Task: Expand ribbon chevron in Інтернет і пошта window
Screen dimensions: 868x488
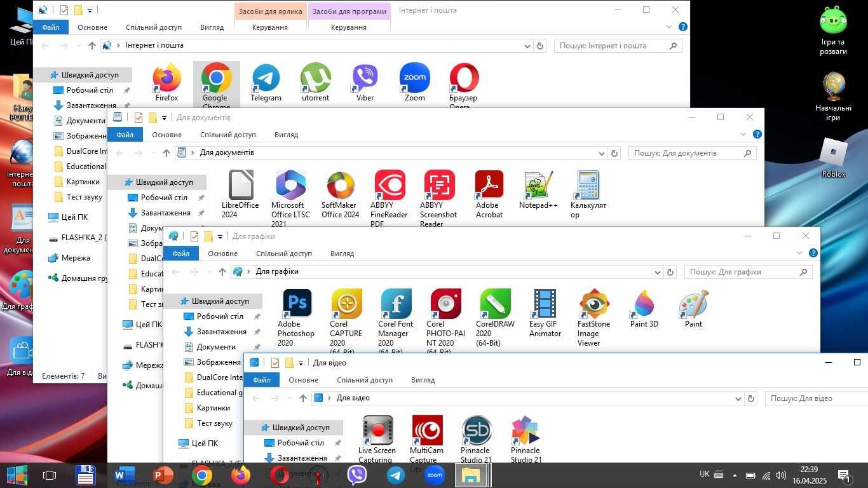Action: point(669,27)
